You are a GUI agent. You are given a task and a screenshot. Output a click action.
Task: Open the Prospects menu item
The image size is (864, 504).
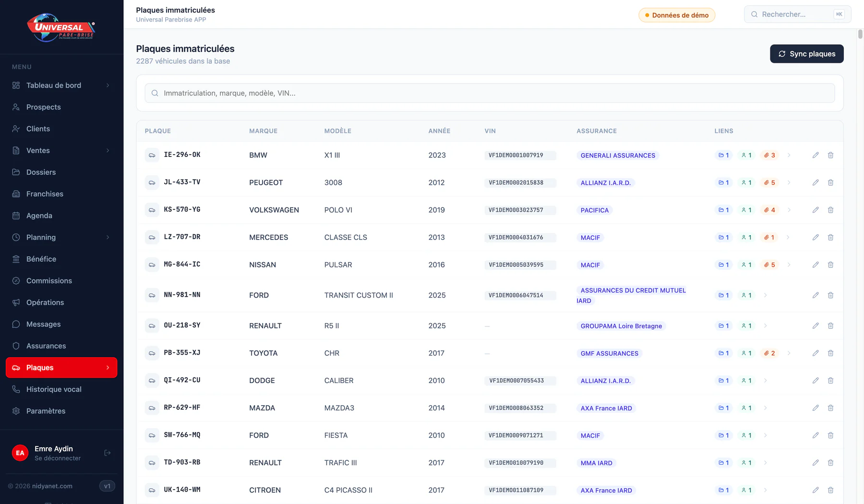pos(61,107)
